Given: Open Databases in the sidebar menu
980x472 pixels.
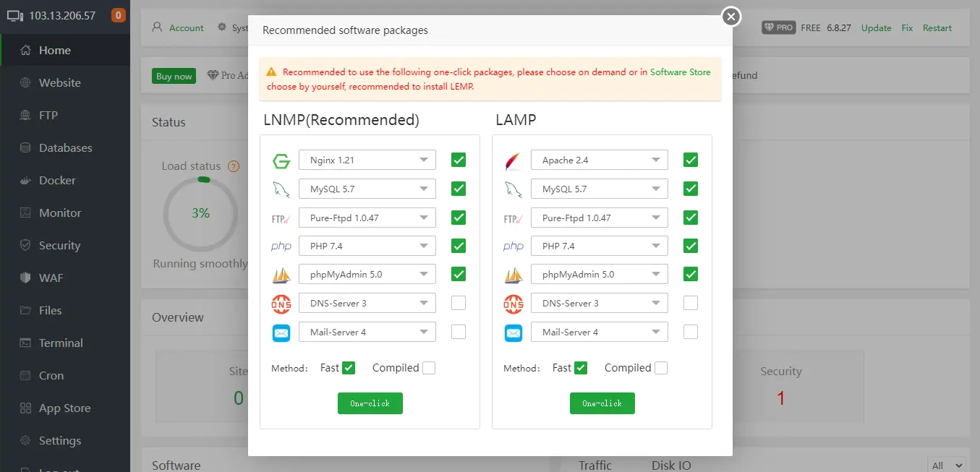Looking at the screenshot, I should tap(65, 147).
